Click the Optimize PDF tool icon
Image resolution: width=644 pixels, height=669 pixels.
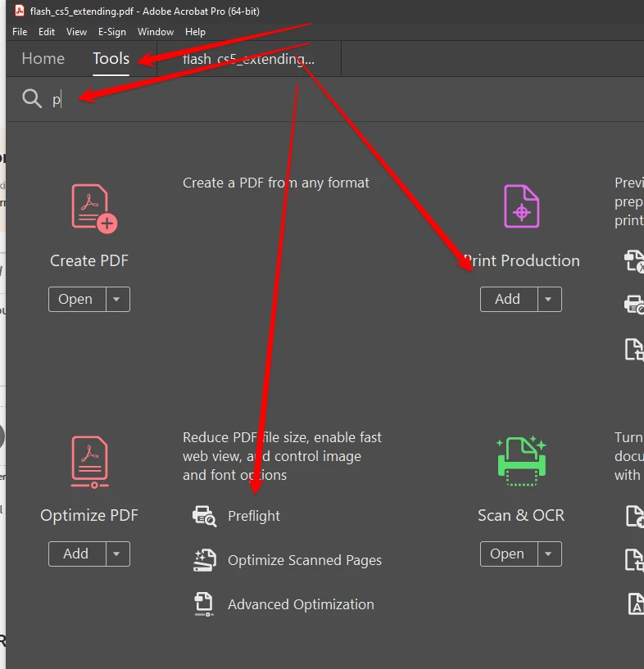click(x=89, y=462)
